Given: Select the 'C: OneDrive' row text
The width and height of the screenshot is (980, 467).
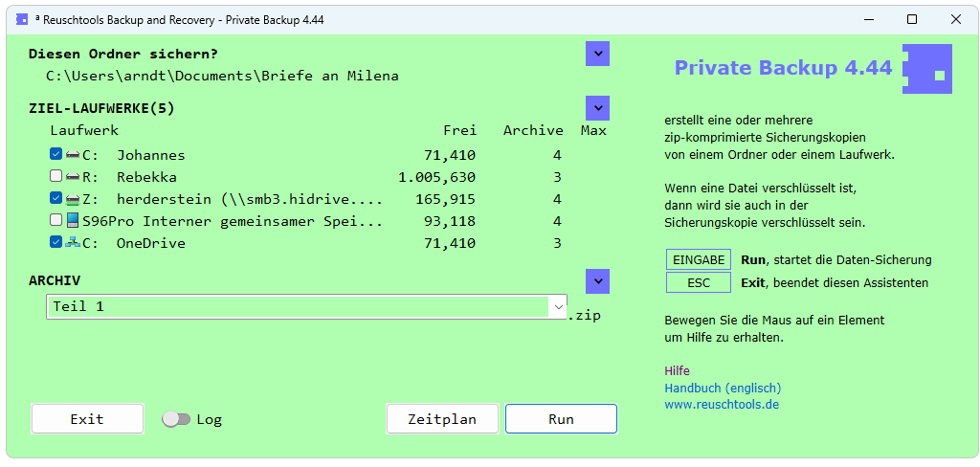Looking at the screenshot, I should [x=134, y=243].
